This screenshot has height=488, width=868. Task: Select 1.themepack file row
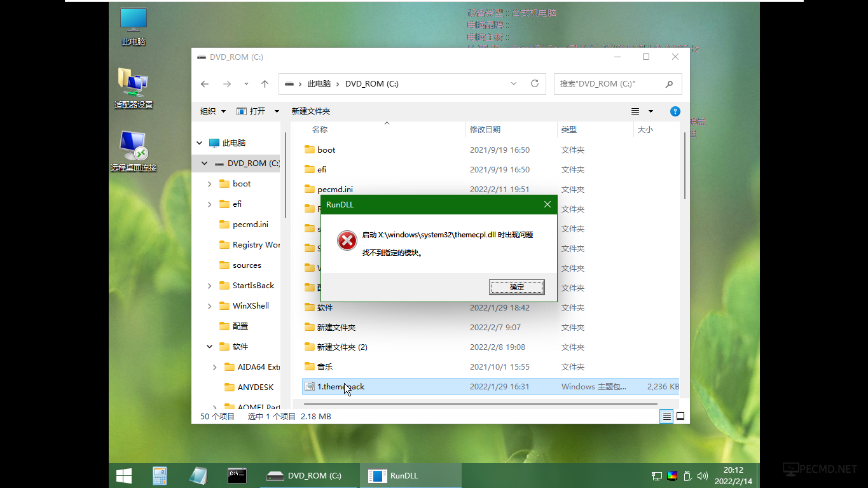point(490,387)
